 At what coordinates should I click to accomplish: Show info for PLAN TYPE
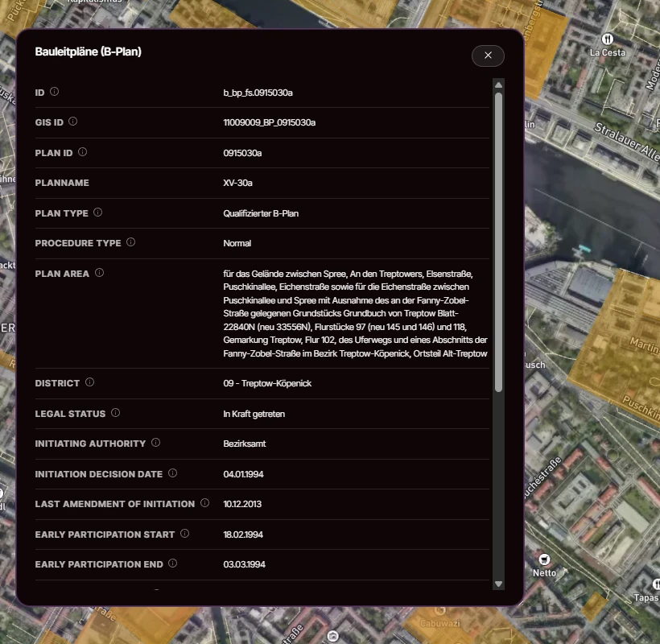97,213
